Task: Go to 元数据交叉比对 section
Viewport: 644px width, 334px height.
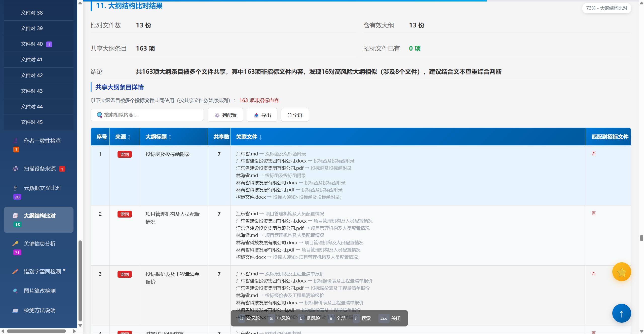Action: (x=39, y=192)
